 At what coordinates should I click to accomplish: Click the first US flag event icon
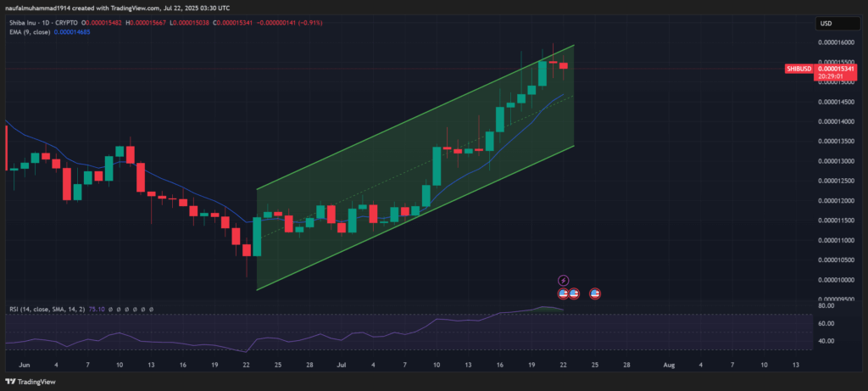563,293
